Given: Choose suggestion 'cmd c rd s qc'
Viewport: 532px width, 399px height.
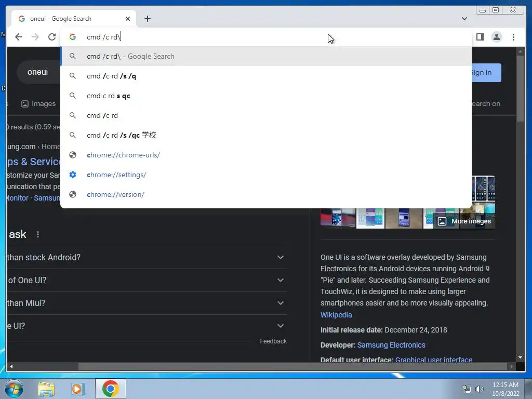Looking at the screenshot, I should (266, 96).
